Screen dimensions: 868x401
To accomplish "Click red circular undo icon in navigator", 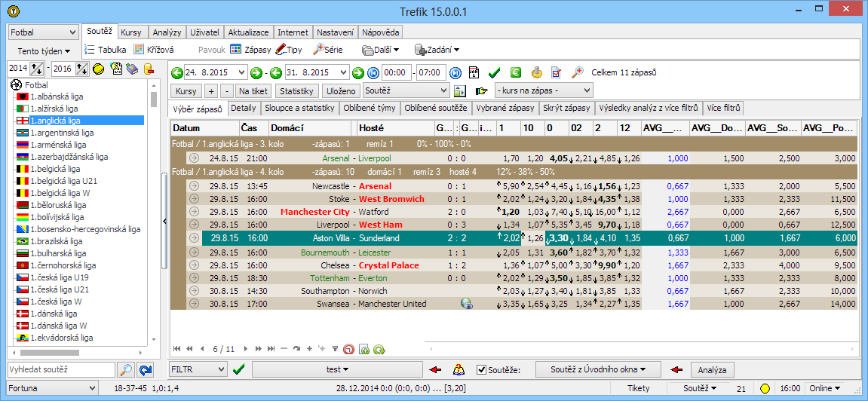I will 348,349.
